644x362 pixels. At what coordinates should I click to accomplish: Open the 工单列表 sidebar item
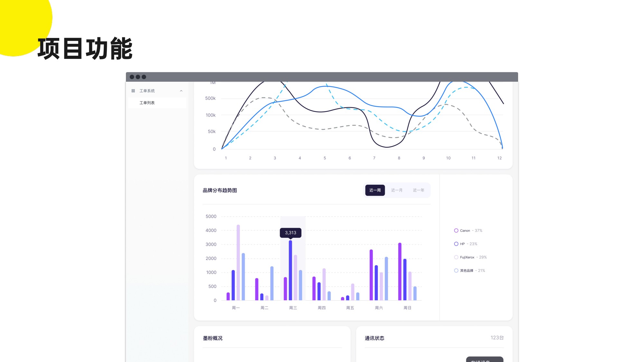click(x=147, y=103)
